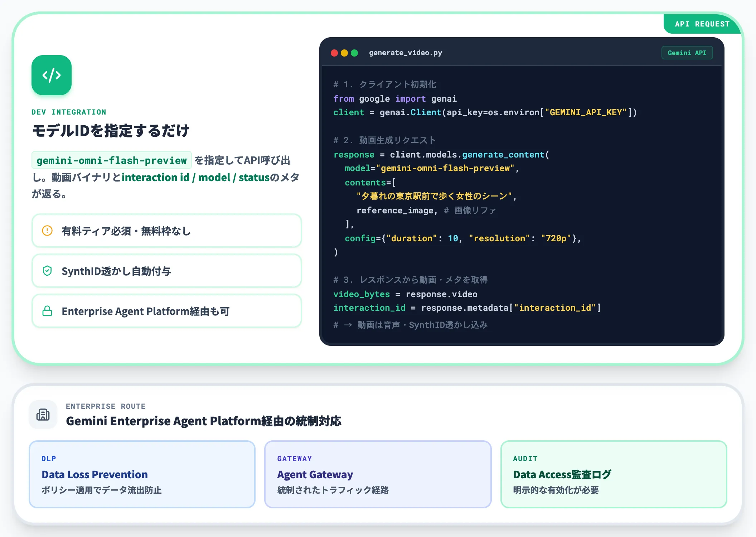Click the comment # 3. レスポンスから動画・メタを取得
The height and width of the screenshot is (537, 756).
coord(410,280)
